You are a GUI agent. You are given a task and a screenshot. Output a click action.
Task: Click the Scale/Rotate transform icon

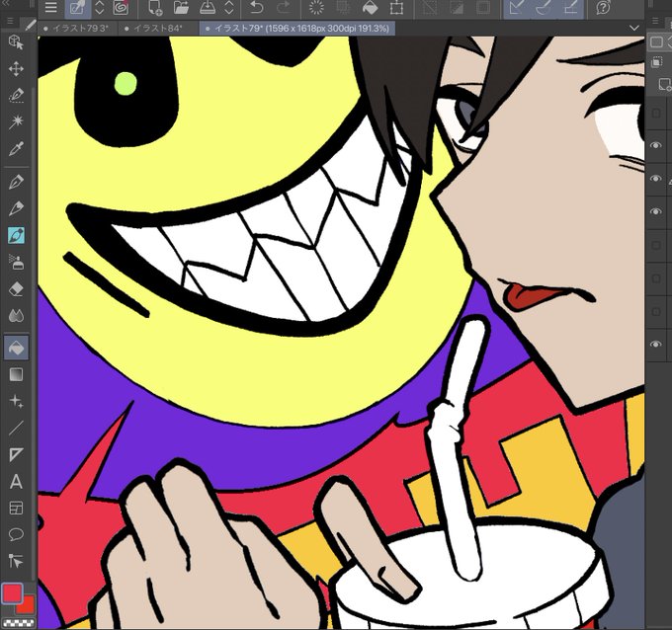pyautogui.click(x=396, y=8)
